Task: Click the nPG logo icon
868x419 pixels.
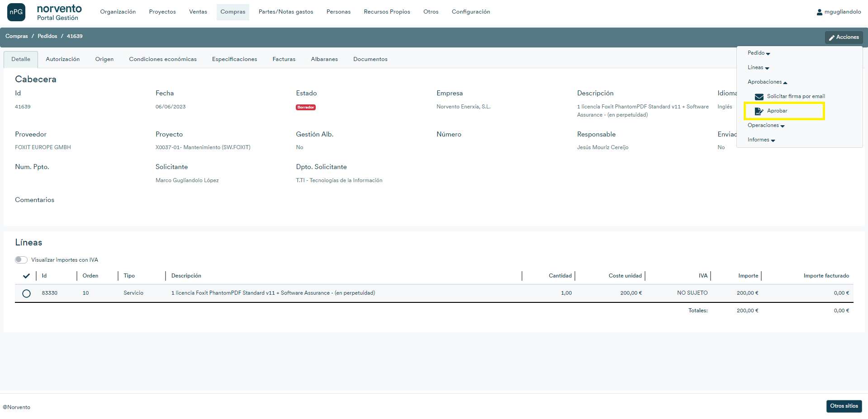Action: [16, 12]
